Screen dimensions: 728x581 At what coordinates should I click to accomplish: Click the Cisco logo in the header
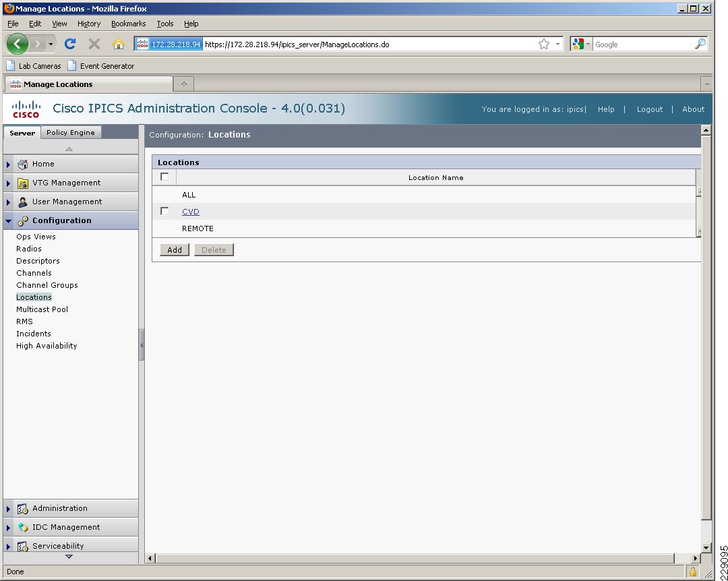click(x=26, y=109)
